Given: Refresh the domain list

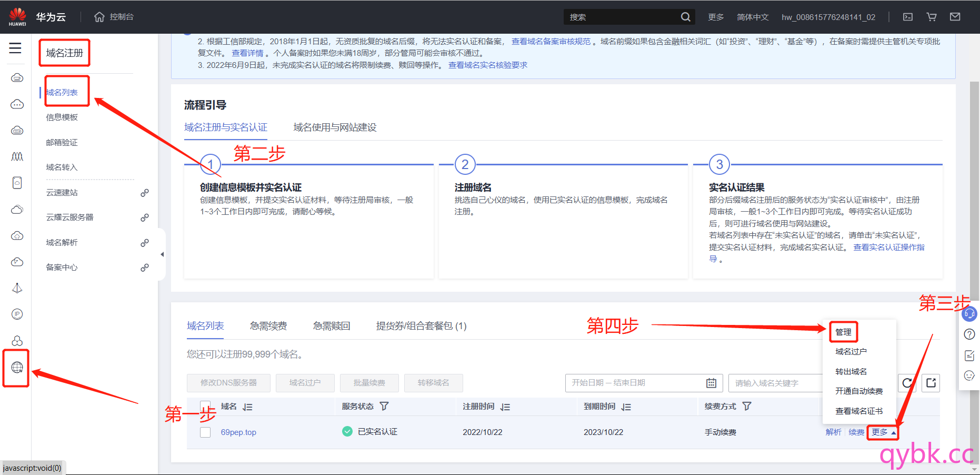Looking at the screenshot, I should (x=907, y=383).
